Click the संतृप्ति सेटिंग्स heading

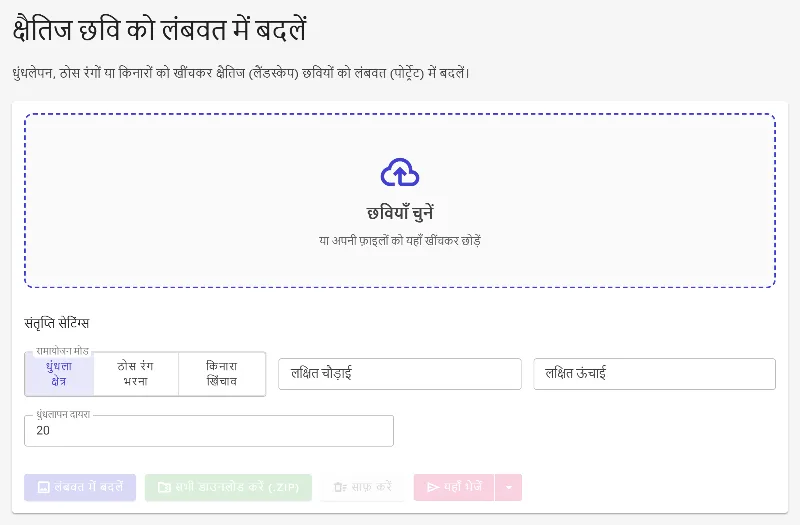click(x=57, y=323)
